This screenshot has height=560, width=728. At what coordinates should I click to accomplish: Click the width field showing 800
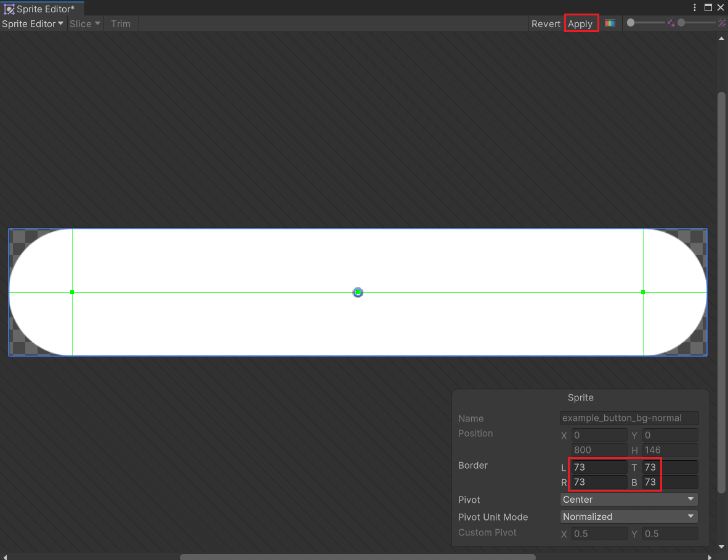(x=599, y=450)
